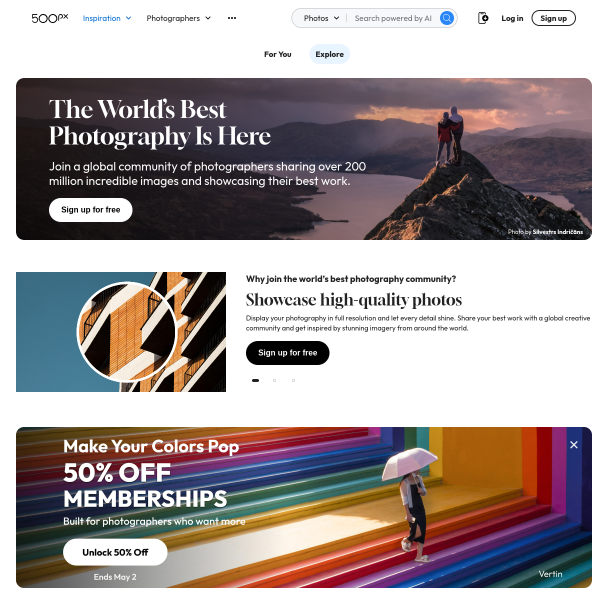This screenshot has height=600, width=600.
Task: Click the Sign up button in header
Action: pos(553,18)
